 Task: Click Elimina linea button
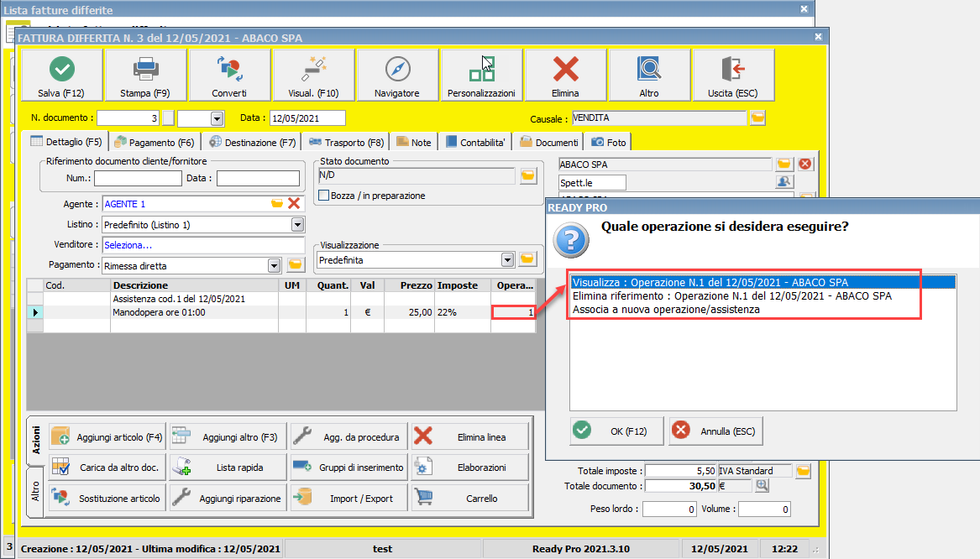(470, 436)
